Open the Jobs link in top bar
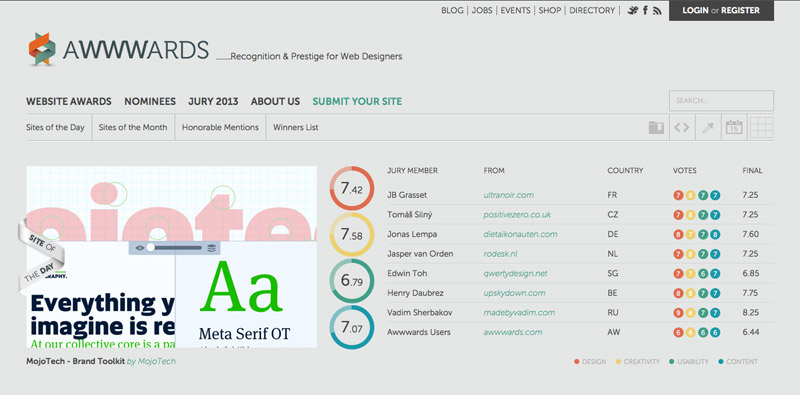 pyautogui.click(x=482, y=10)
